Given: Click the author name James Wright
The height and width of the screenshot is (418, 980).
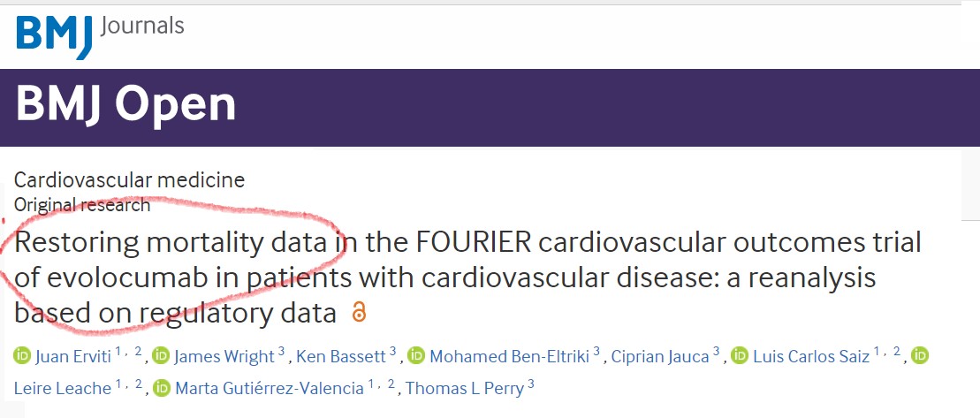Looking at the screenshot, I should pos(224,357).
